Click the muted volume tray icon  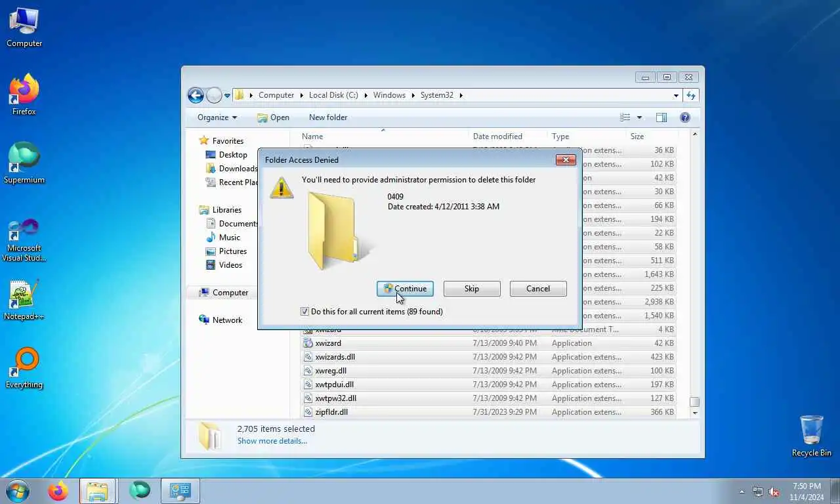coord(774,492)
